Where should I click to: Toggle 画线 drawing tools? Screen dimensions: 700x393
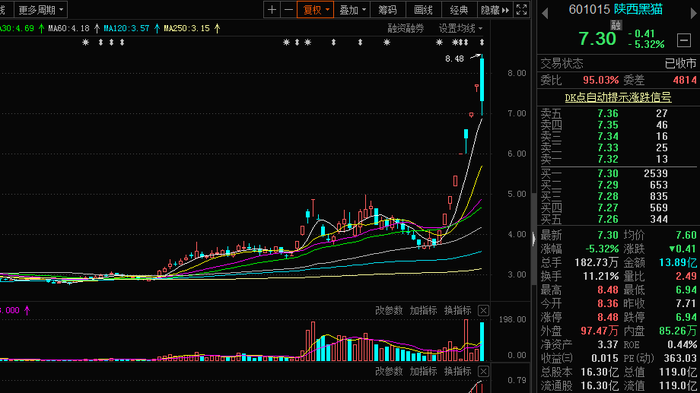(x=423, y=10)
